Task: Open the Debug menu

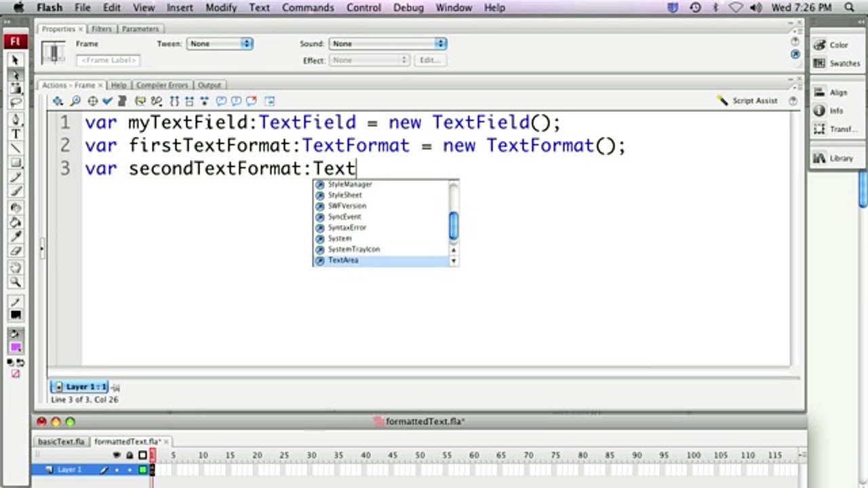Action: (x=408, y=7)
